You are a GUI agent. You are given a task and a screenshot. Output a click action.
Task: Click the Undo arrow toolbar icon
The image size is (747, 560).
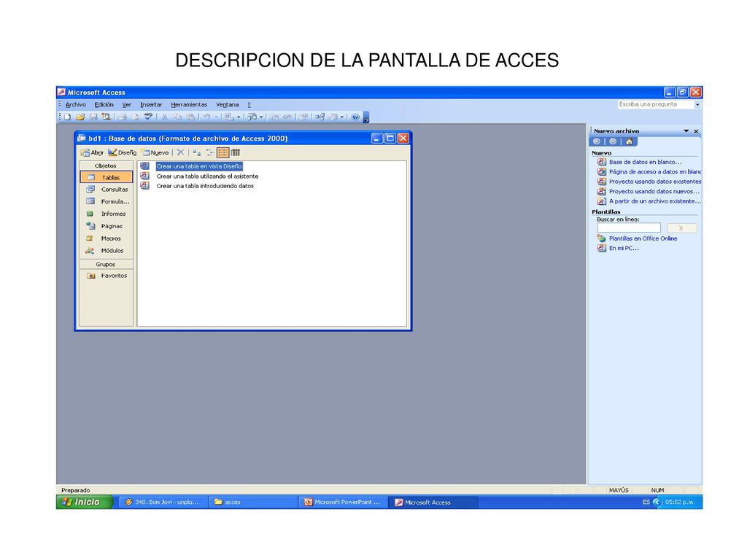click(x=206, y=117)
